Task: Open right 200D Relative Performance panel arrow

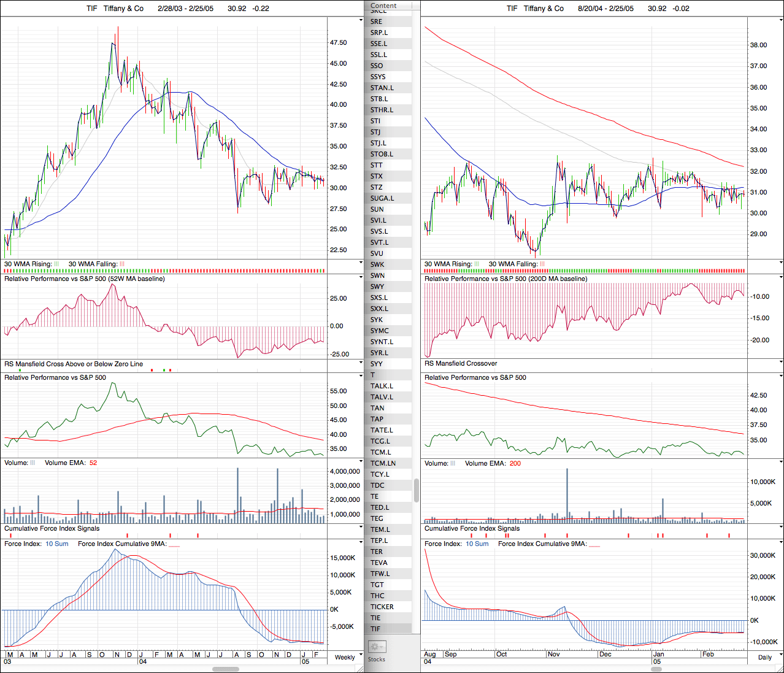Action: (x=781, y=277)
